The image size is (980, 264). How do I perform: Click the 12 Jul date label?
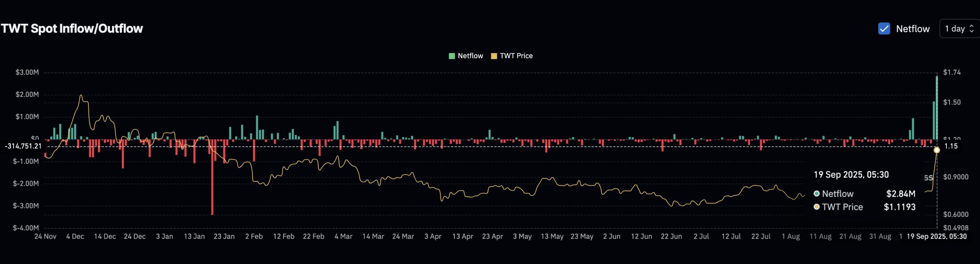coord(731,236)
